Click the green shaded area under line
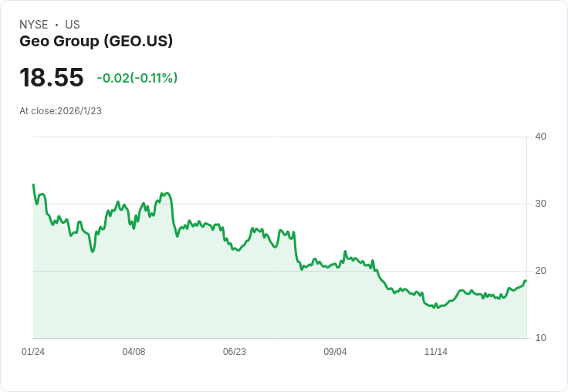This screenshot has width=568, height=392. pos(232,301)
